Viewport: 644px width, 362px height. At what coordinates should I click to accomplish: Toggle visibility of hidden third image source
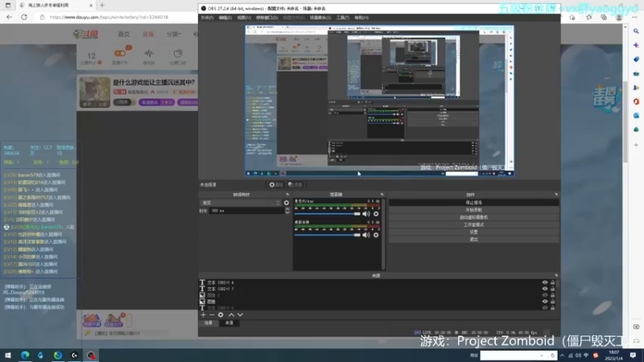click(545, 295)
